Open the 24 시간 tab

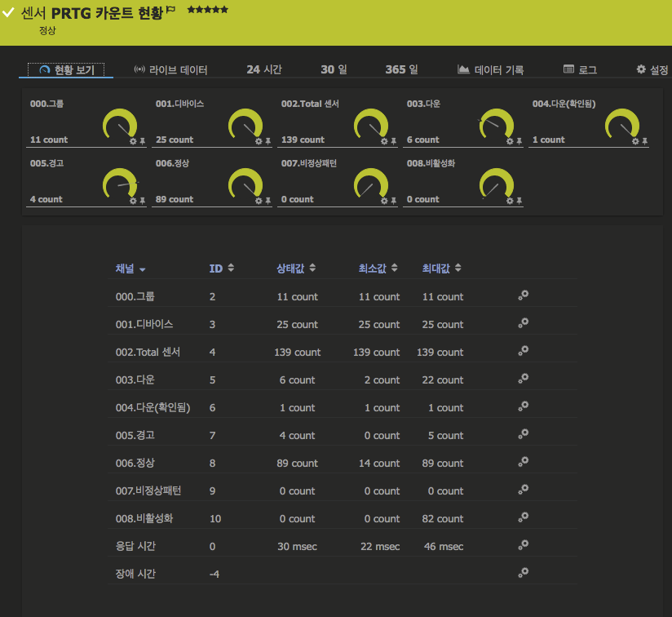tap(264, 69)
